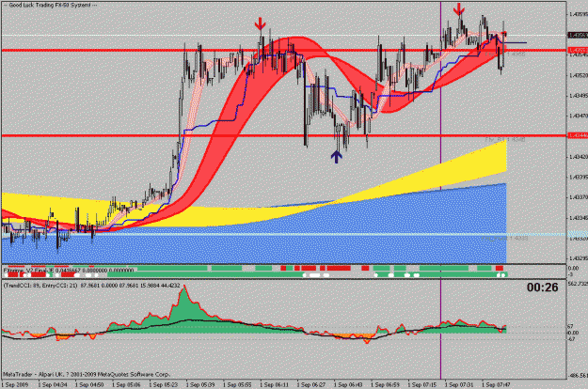Screen dimensions: 588x389
Task: Click the red price tag of the upper red line
Action: tap(578, 50)
